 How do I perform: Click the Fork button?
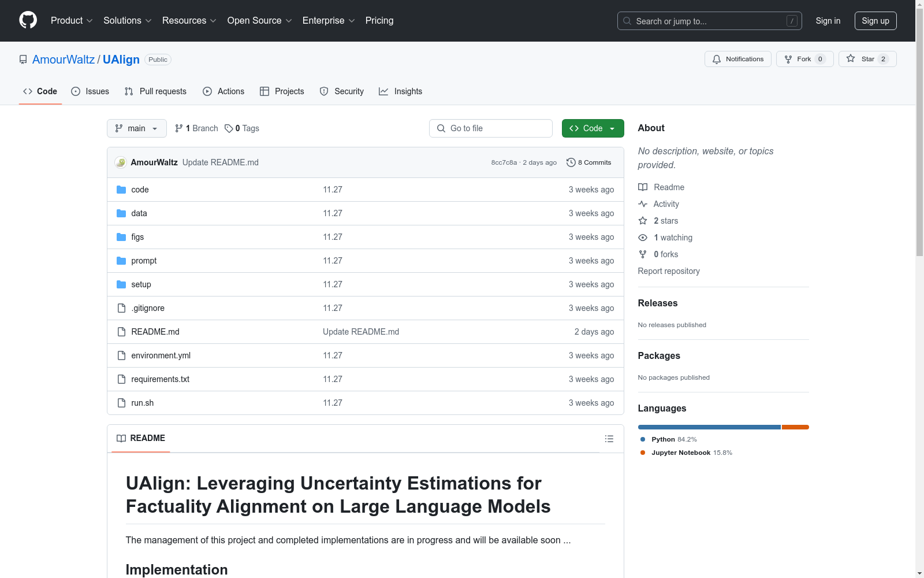tap(804, 59)
